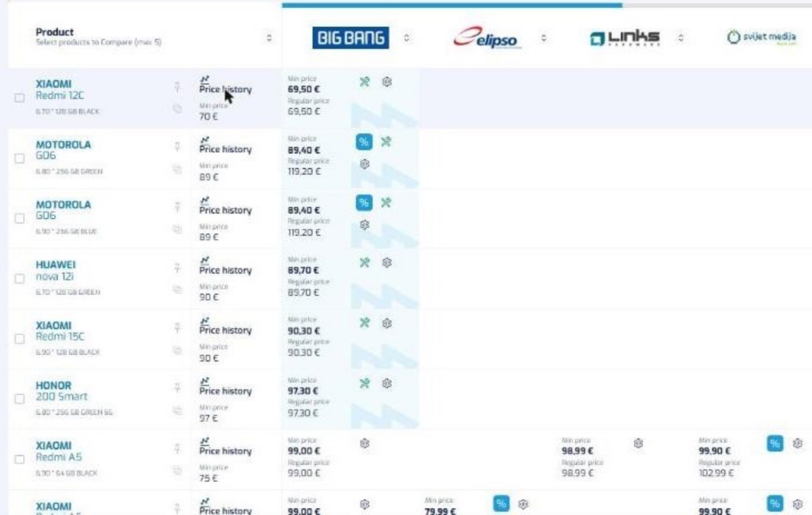The height and width of the screenshot is (515, 812).
Task: Click Big Bang tools icon for Motorola G06 GREEN
Action: (386, 142)
